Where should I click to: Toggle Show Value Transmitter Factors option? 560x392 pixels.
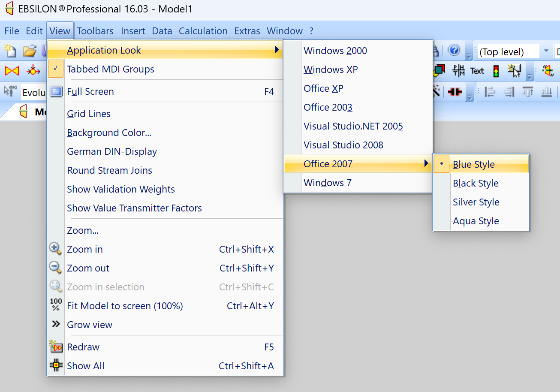click(x=165, y=208)
